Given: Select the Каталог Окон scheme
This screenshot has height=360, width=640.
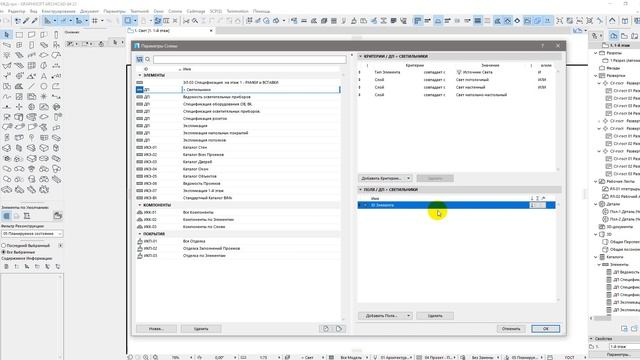Looking at the screenshot, I should pos(238,169).
